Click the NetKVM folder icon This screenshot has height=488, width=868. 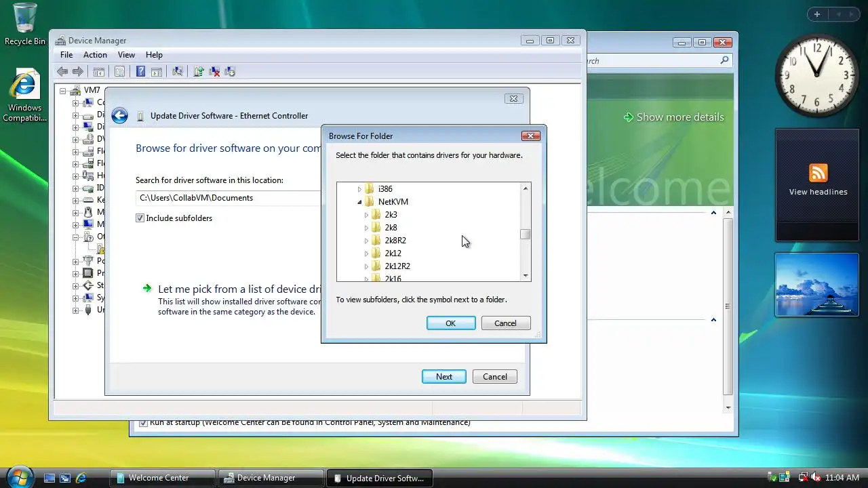[x=370, y=201]
